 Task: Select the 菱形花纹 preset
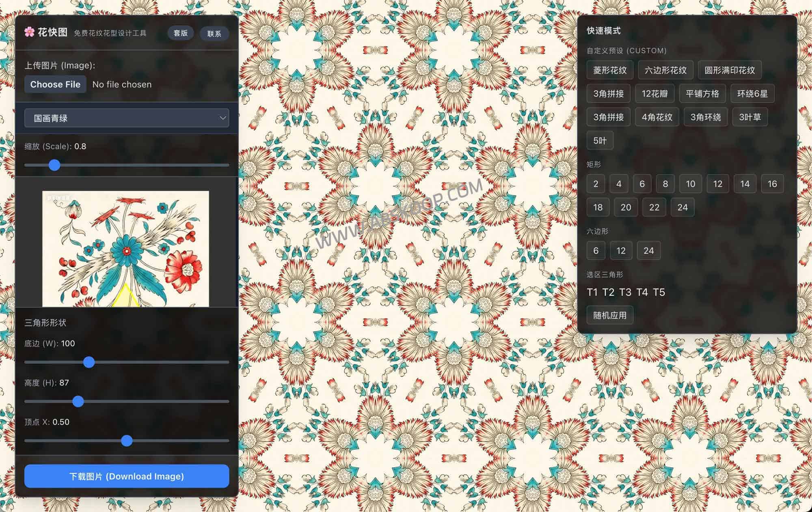pyautogui.click(x=609, y=70)
